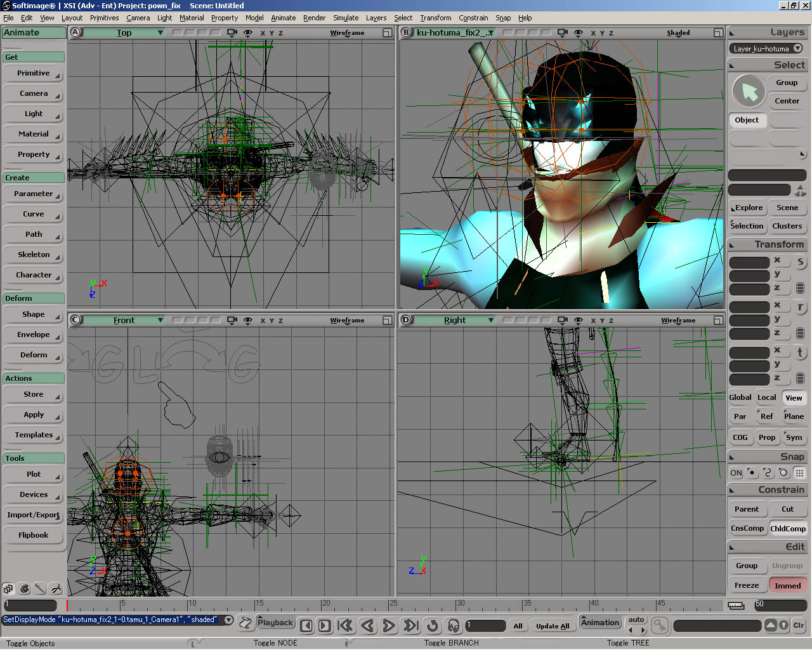Click frame 25 on the timeline
Viewport: 812px width, 650px height.
pos(390,605)
